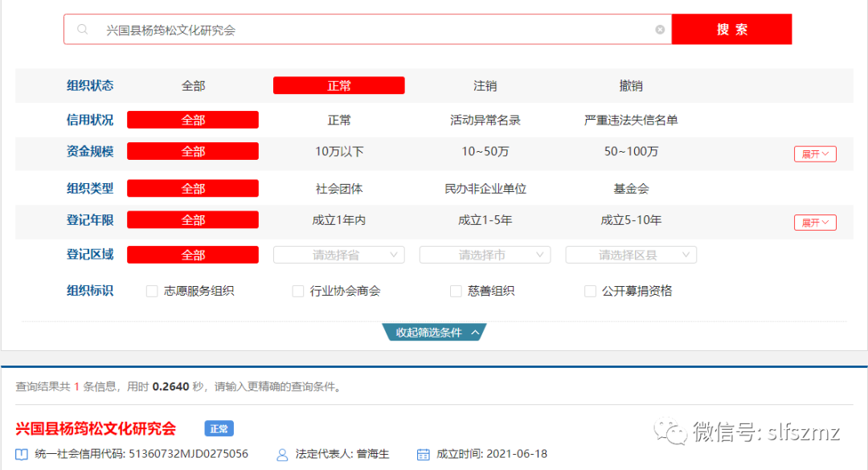This screenshot has width=868, height=470.
Task: Click the establishment date calendar icon
Action: [x=423, y=455]
